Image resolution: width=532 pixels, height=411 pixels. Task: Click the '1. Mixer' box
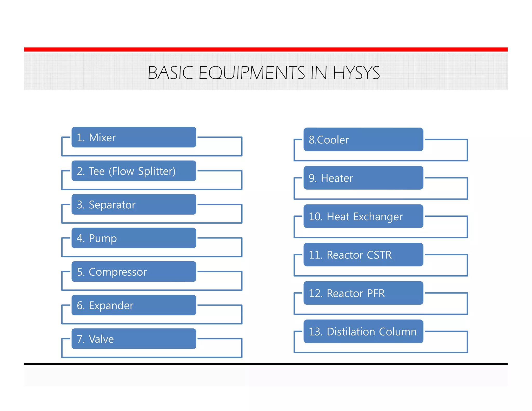[134, 137]
